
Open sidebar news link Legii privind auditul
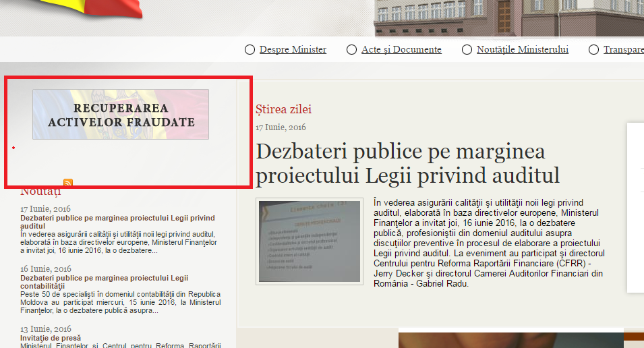pos(117,222)
